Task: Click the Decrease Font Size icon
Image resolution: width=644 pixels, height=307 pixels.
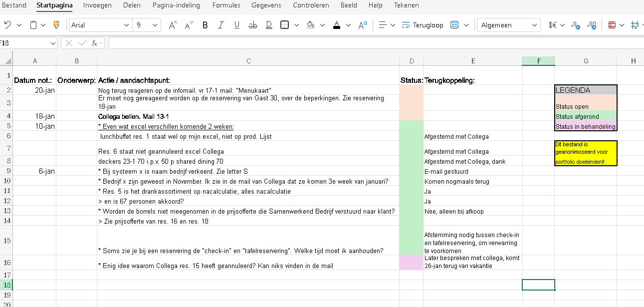Action: pos(189,25)
